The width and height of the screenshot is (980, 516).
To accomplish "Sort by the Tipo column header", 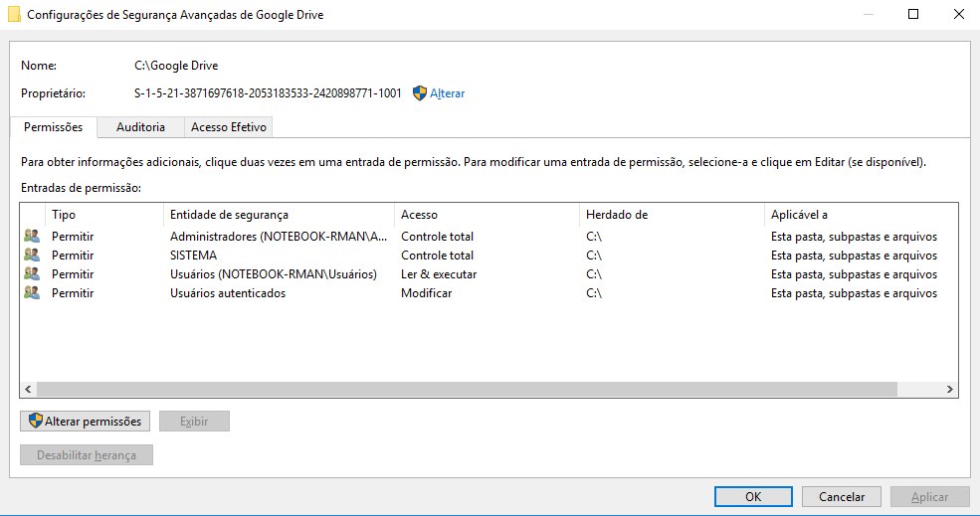I will (103, 215).
